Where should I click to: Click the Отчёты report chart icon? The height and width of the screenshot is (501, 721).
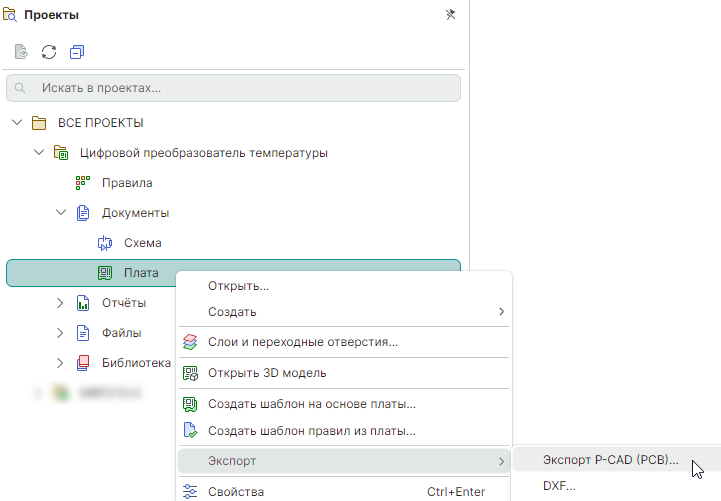[83, 303]
